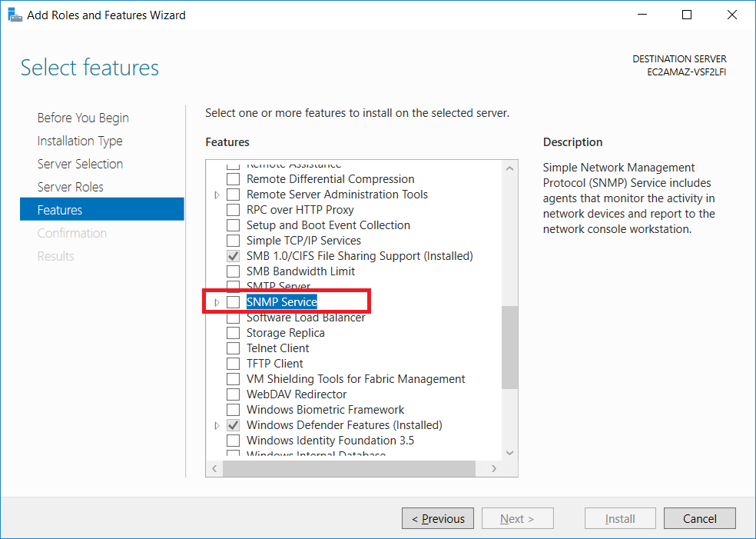The height and width of the screenshot is (539, 756).
Task: Check the Software Load Balancer checkbox
Action: click(x=233, y=318)
